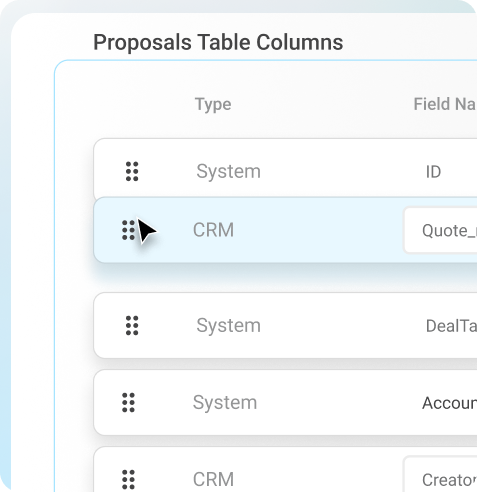Click the Proposals Table Columns heading
Image resolution: width=477 pixels, height=492 pixels.
(x=218, y=42)
